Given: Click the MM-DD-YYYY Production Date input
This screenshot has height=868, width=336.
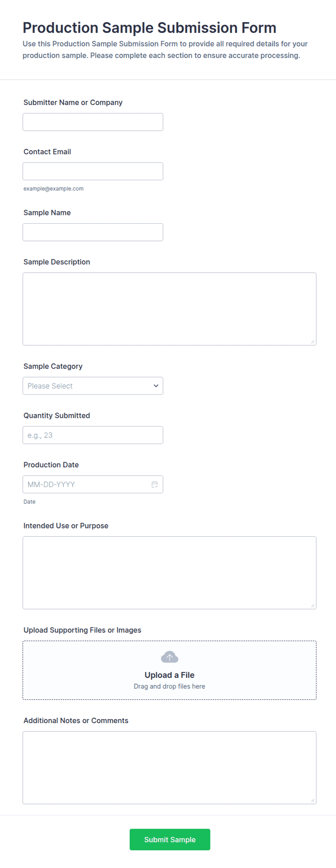Looking at the screenshot, I should pos(87,484).
